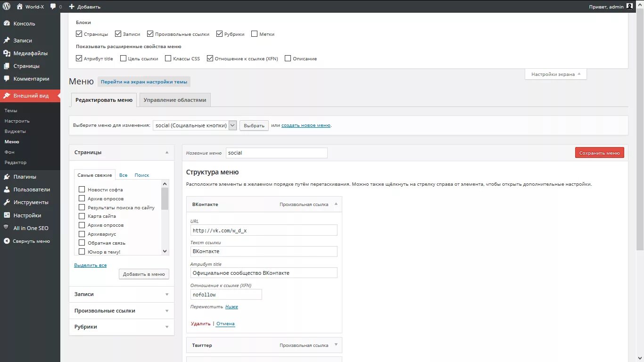Click into the URL field with vk.com

click(264, 230)
